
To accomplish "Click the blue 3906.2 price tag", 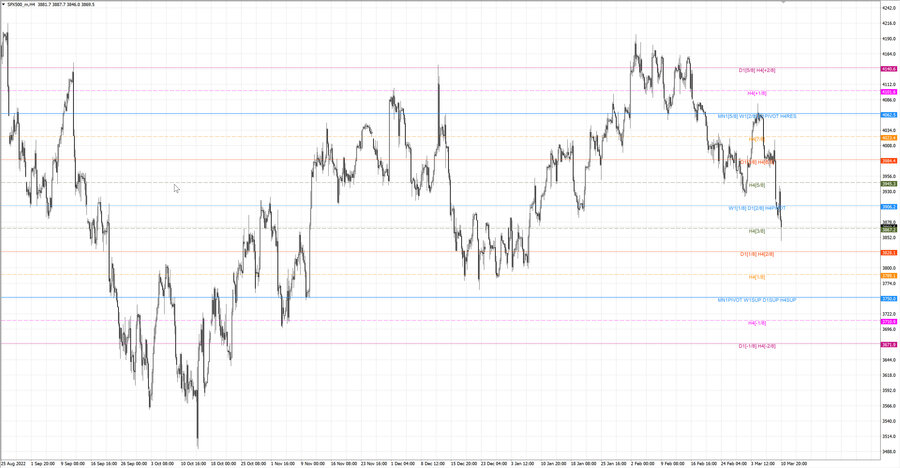I will coord(889,207).
